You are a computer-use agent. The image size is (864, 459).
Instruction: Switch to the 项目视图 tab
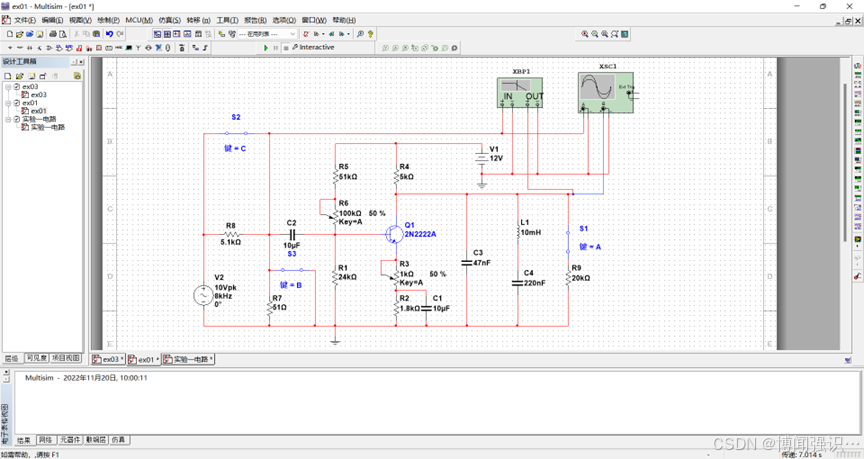(66, 358)
